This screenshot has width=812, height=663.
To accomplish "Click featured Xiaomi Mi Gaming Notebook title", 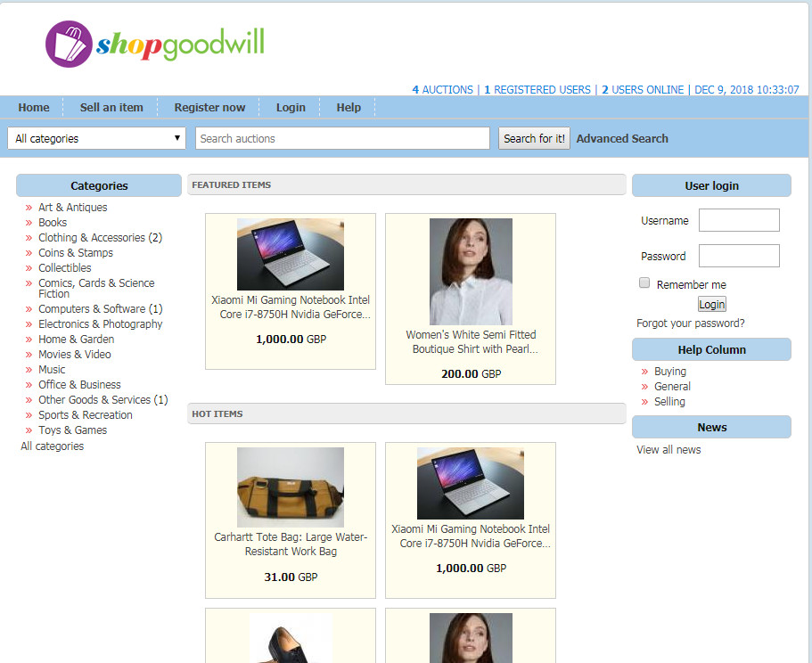I will click(x=291, y=307).
